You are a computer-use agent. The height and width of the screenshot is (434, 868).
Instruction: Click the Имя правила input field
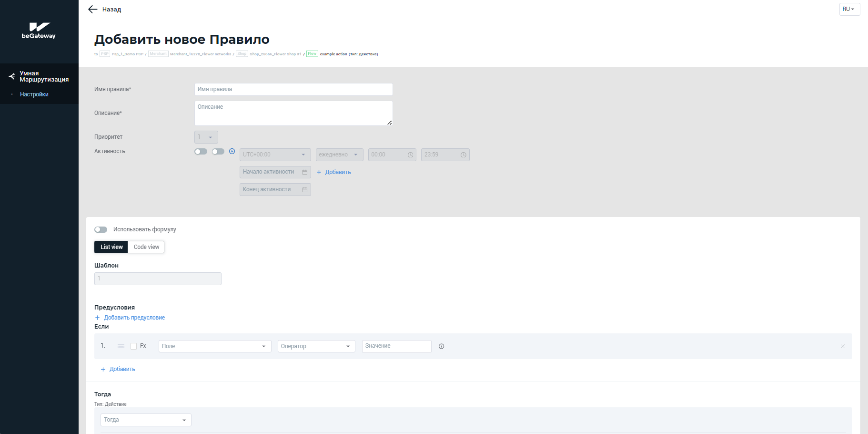click(x=293, y=89)
